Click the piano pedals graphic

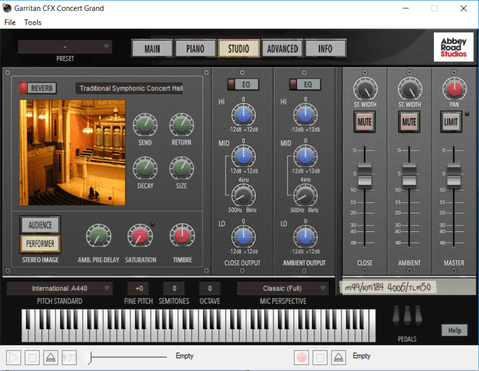(x=407, y=315)
